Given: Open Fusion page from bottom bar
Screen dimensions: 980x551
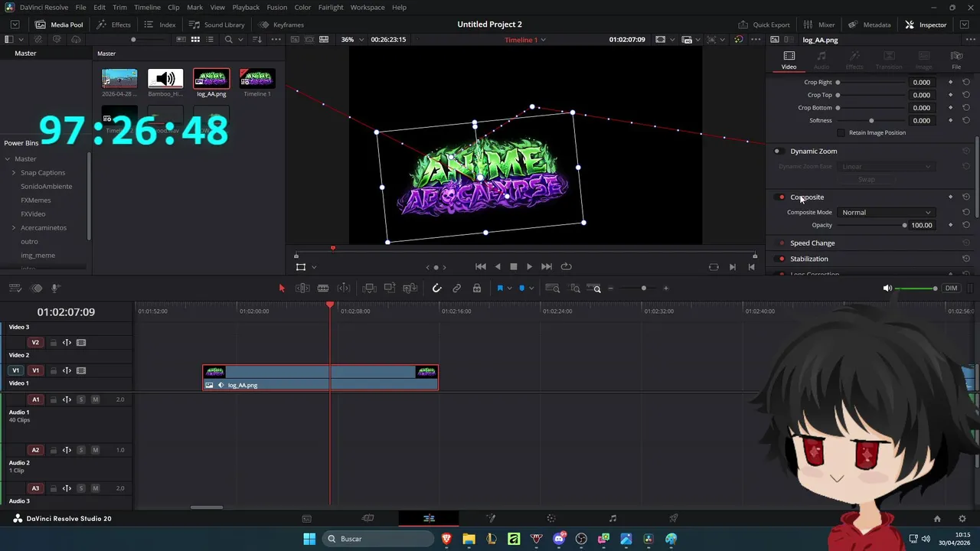Looking at the screenshot, I should pyautogui.click(x=490, y=518).
